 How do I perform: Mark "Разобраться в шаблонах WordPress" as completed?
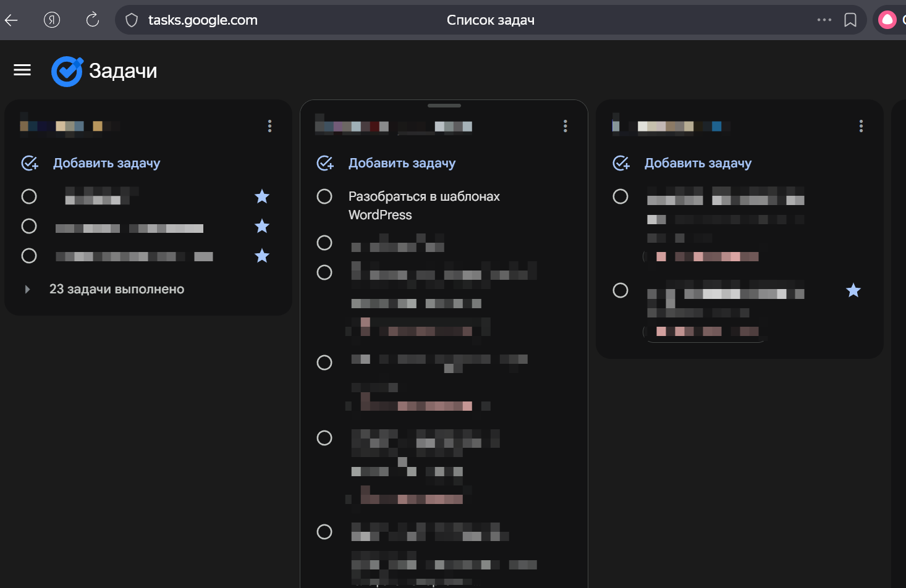pos(324,196)
